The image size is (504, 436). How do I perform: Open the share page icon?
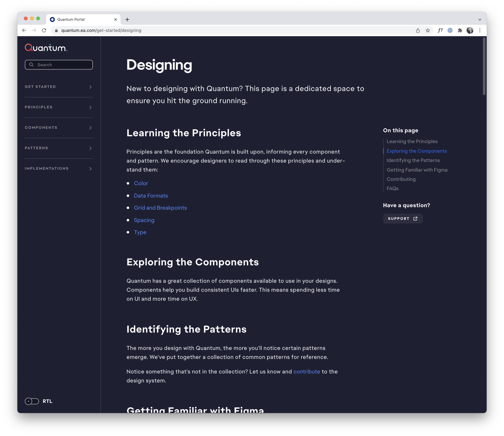[x=418, y=30]
